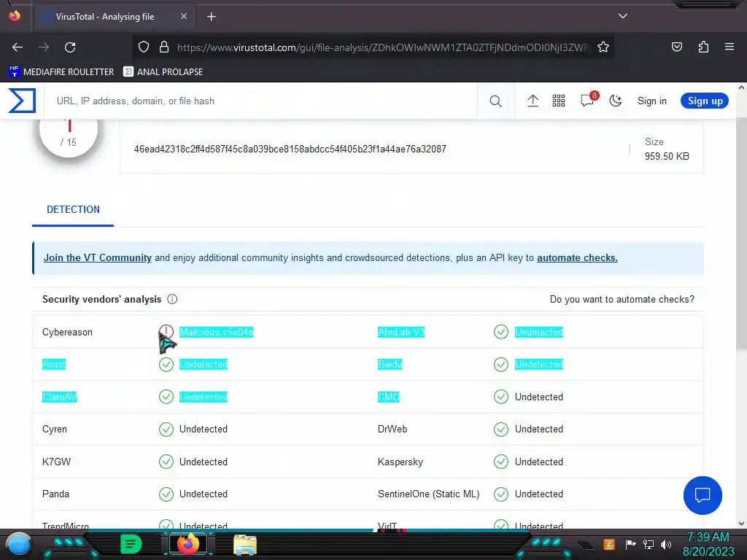Screen dimensions: 747x560
Task: Click the site security padlock icon
Action: coord(164,47)
